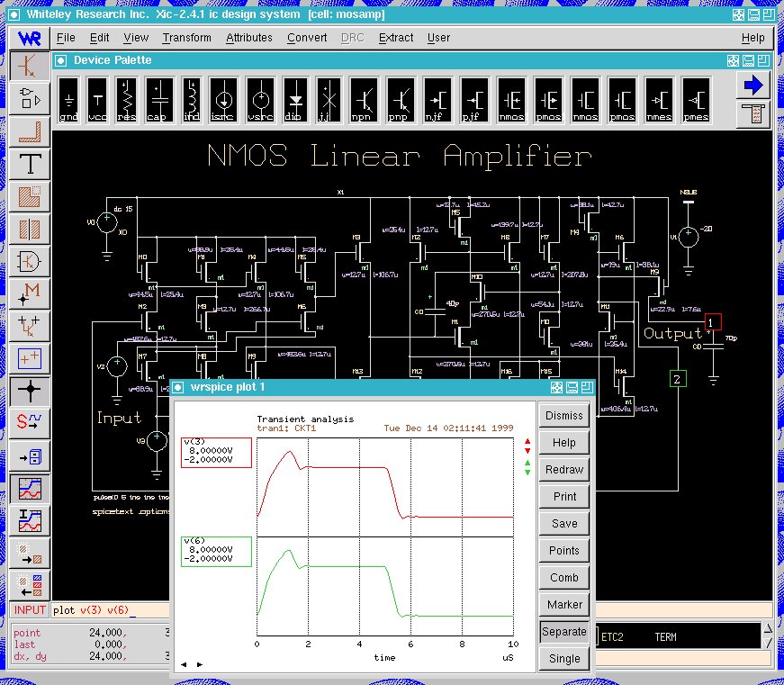Screen dimensions: 784x685
Task: Click the plot Save button
Action: (564, 524)
